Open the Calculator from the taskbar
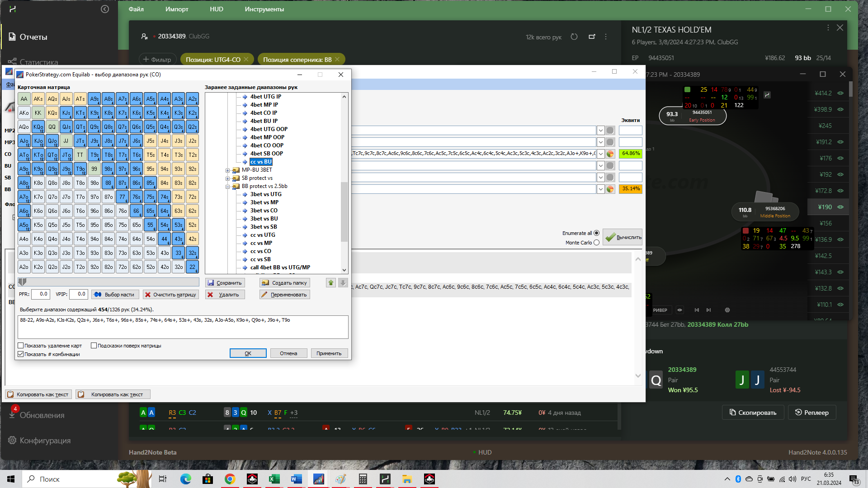Screen dimensions: 868x488 (x=363, y=479)
